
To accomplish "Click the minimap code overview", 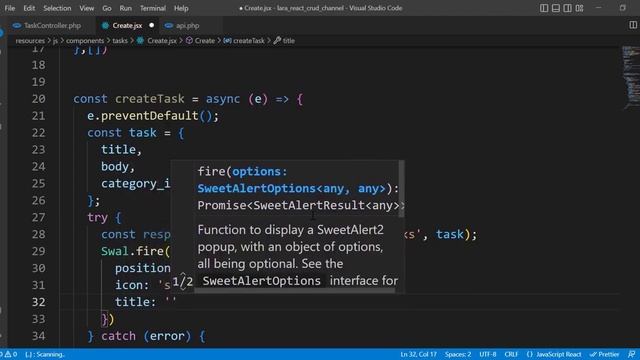I will [630, 78].
